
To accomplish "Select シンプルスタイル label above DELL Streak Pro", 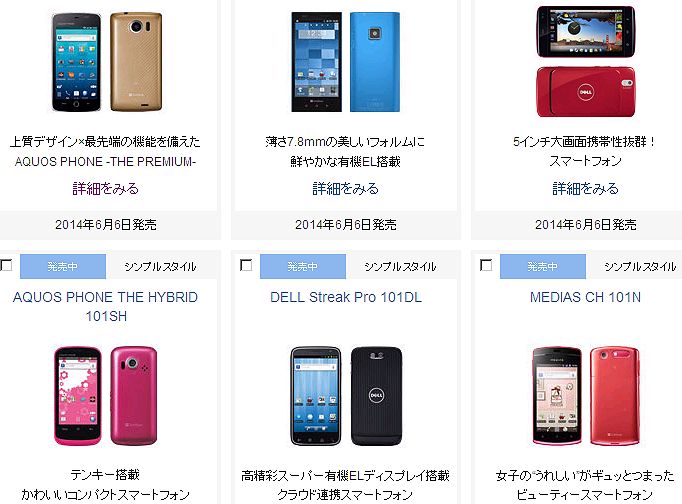I will coord(400,267).
